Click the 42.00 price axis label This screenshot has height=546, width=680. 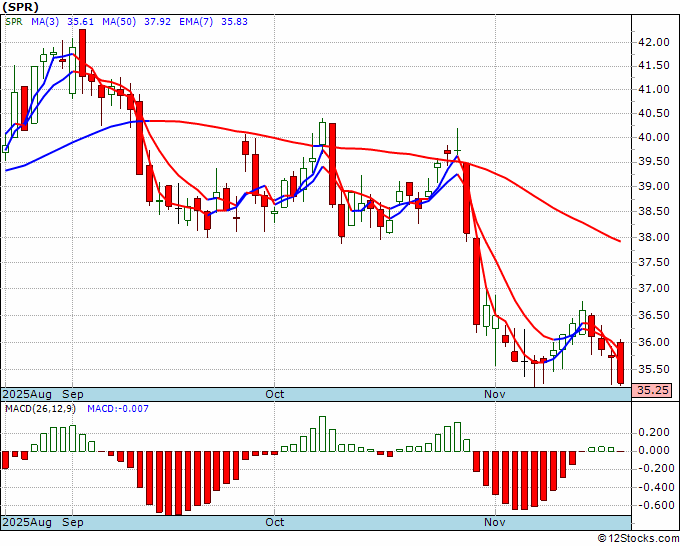tap(653, 43)
